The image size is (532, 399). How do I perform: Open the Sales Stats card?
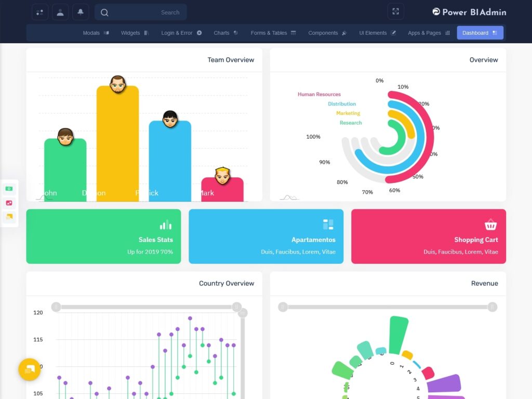103,236
